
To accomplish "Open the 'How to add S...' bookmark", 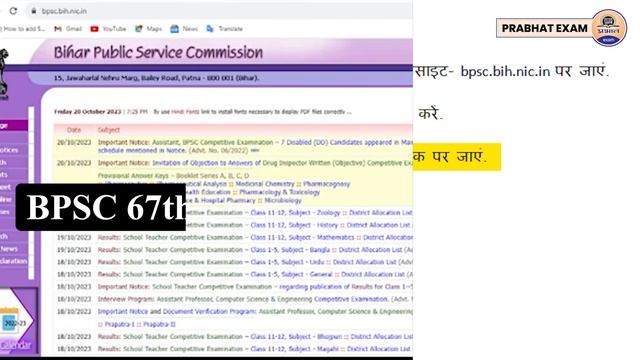I will point(22,29).
